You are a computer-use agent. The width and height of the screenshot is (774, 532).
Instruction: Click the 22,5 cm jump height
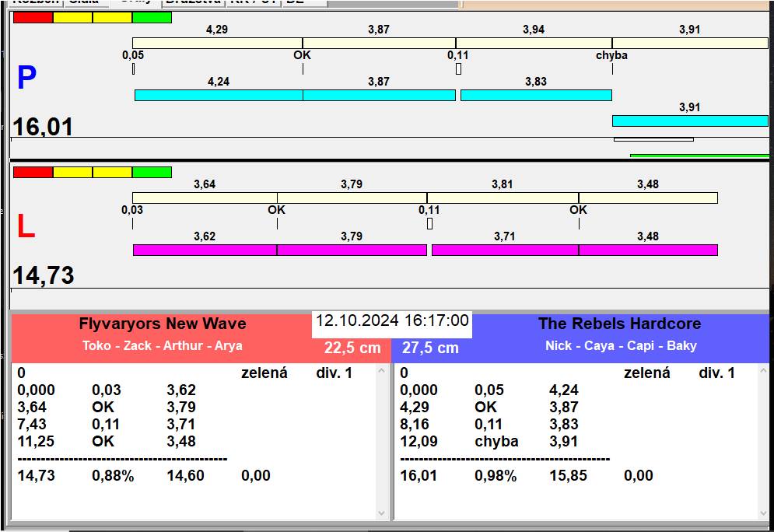tap(352, 348)
